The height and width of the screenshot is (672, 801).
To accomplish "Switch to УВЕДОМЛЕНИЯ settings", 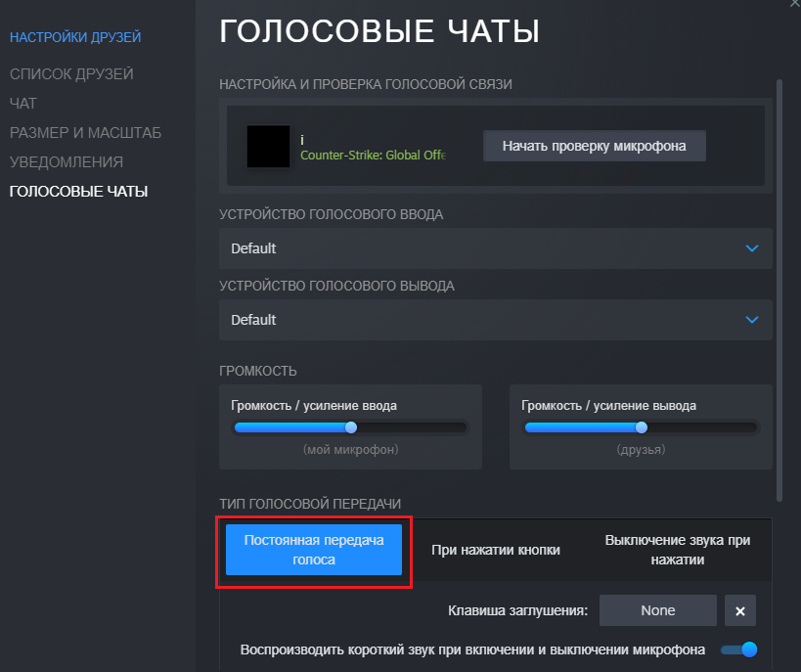I will click(67, 162).
